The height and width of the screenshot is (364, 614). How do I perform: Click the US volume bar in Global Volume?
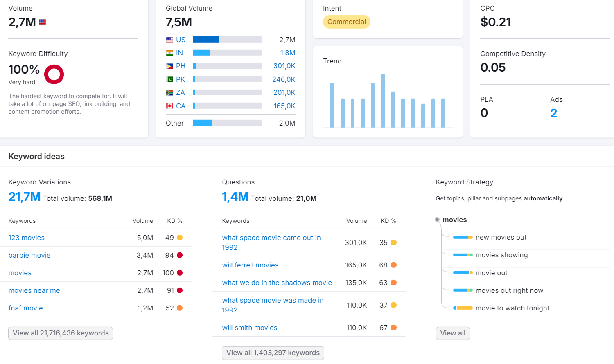[x=228, y=40]
